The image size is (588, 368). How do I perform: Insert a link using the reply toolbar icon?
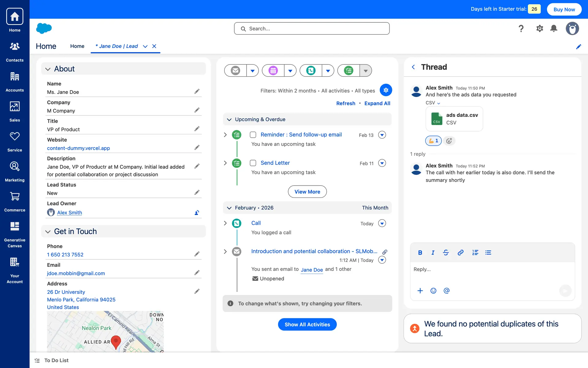(x=460, y=253)
